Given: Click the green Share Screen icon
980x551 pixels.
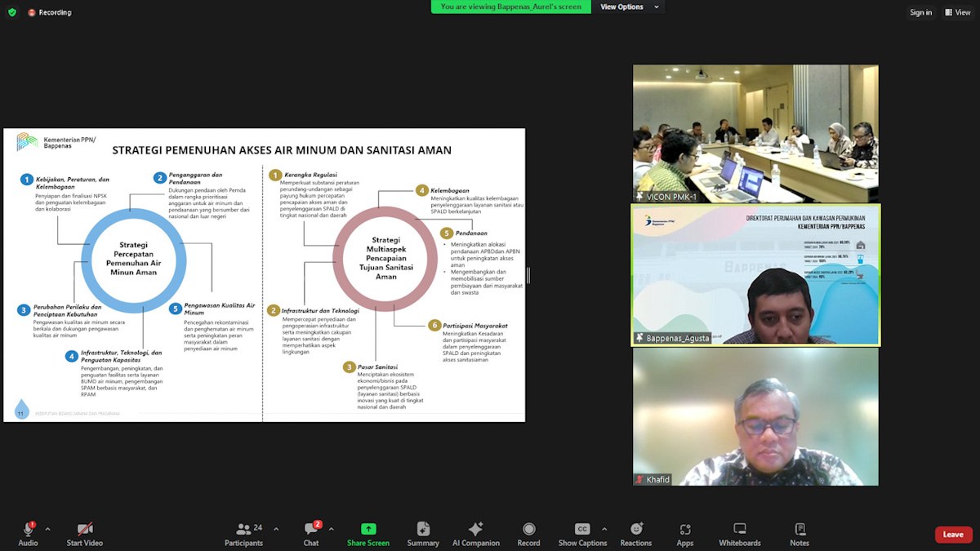Looking at the screenshot, I should [x=368, y=529].
